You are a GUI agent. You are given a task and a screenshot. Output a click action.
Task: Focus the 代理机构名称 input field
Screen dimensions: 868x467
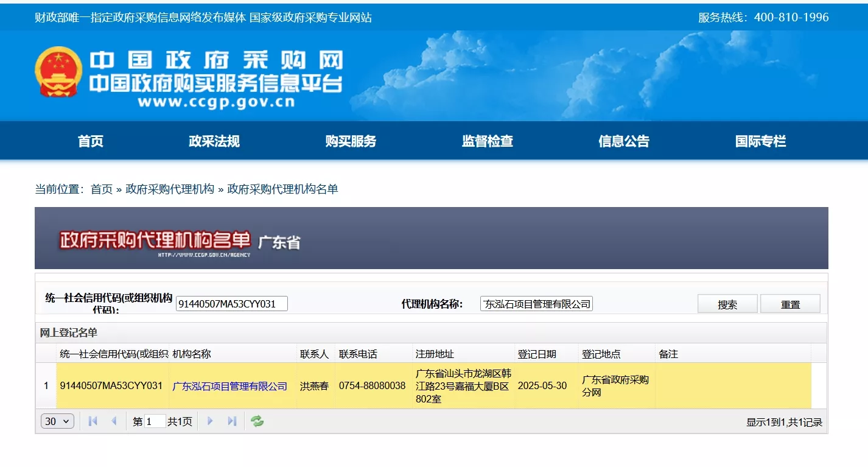pos(536,304)
